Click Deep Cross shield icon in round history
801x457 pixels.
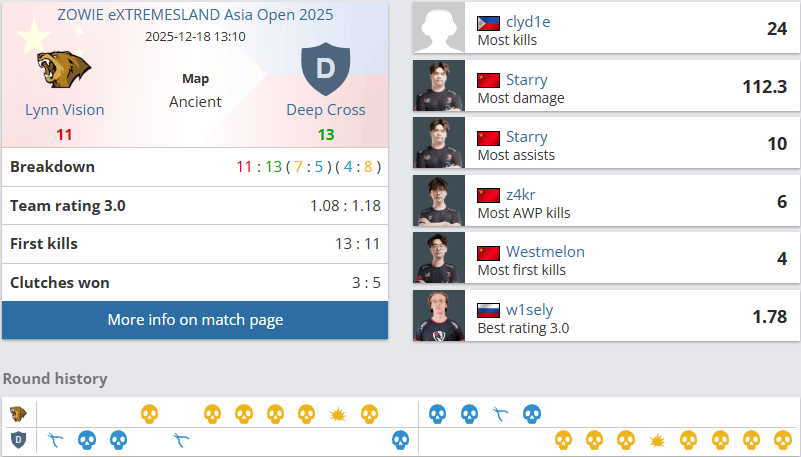click(x=18, y=440)
